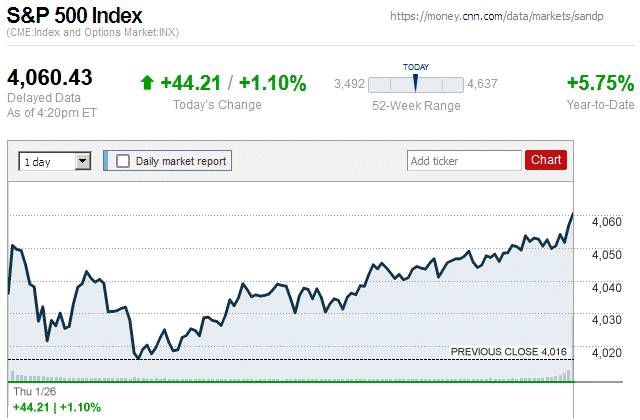
Task: Focus the Add ticker input field
Action: click(x=463, y=160)
